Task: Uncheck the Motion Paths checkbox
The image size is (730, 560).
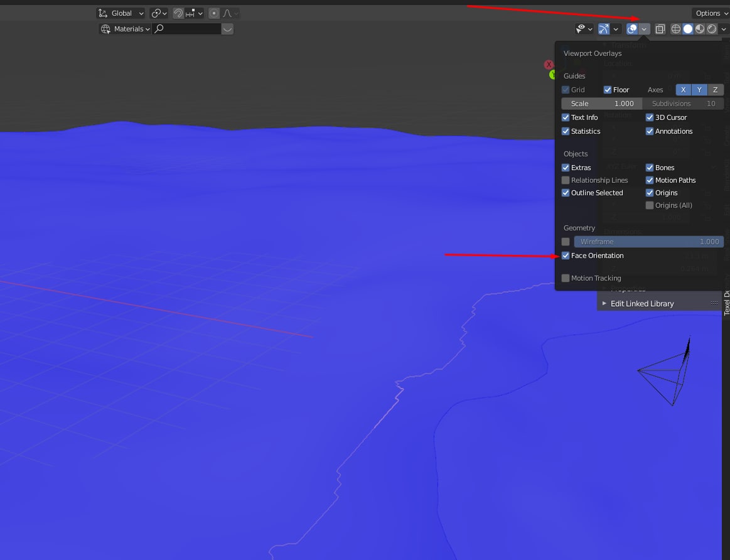Action: [650, 180]
